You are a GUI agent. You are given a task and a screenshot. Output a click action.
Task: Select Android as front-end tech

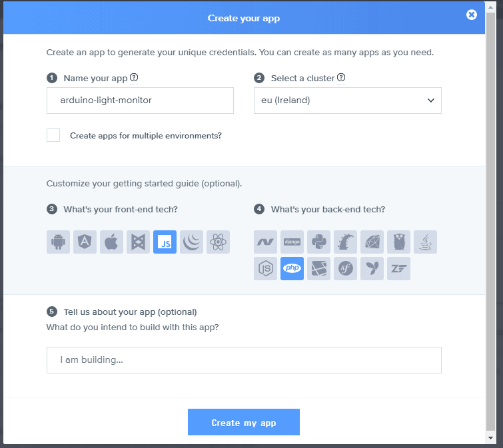(58, 242)
